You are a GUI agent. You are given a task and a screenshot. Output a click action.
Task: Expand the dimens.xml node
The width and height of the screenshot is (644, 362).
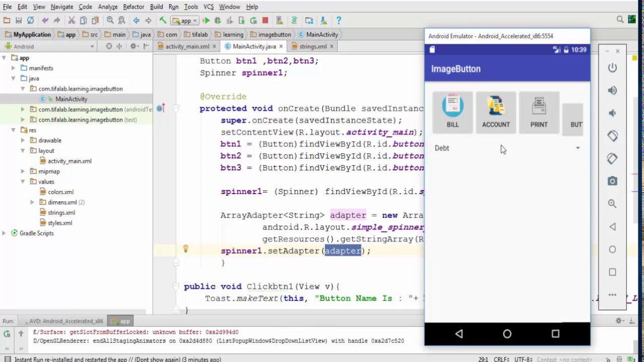click(32, 202)
